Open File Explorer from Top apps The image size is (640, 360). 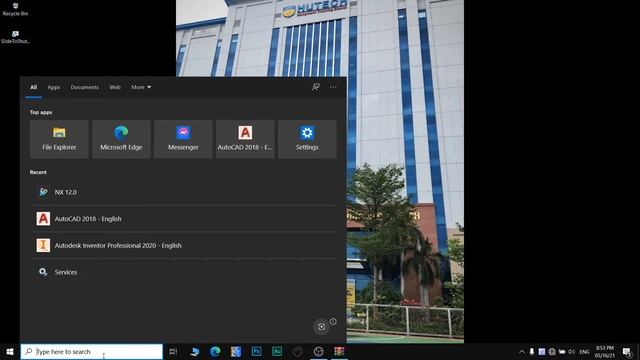pos(59,139)
